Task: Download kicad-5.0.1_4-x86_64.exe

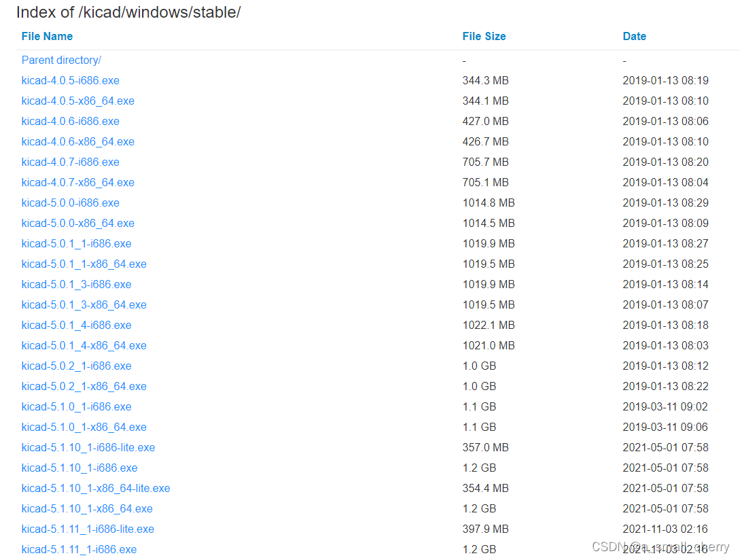Action: tap(84, 346)
